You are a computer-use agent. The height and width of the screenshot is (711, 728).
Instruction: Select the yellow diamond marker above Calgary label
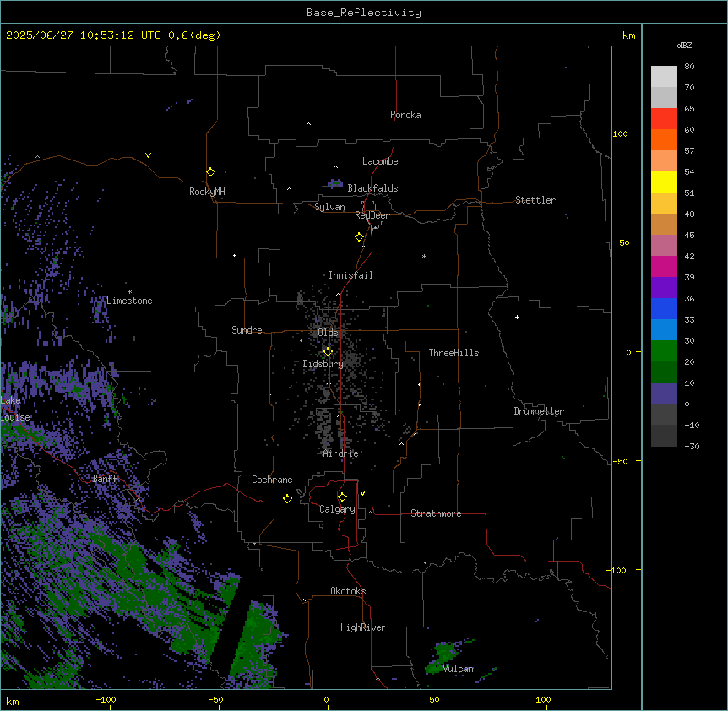(x=342, y=497)
